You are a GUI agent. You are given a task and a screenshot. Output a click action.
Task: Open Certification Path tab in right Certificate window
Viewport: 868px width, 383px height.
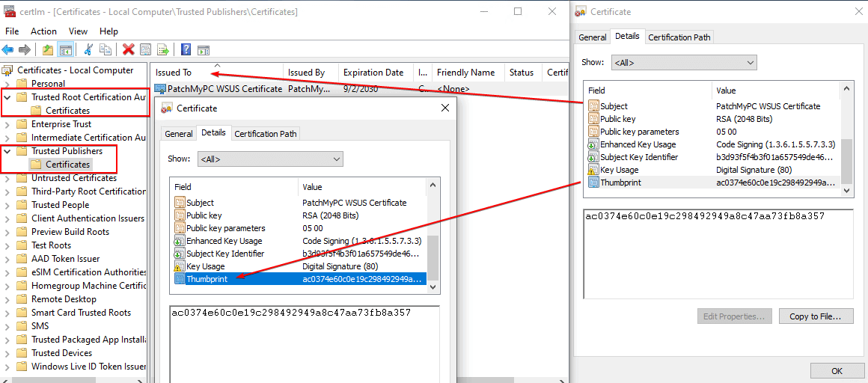pos(679,37)
